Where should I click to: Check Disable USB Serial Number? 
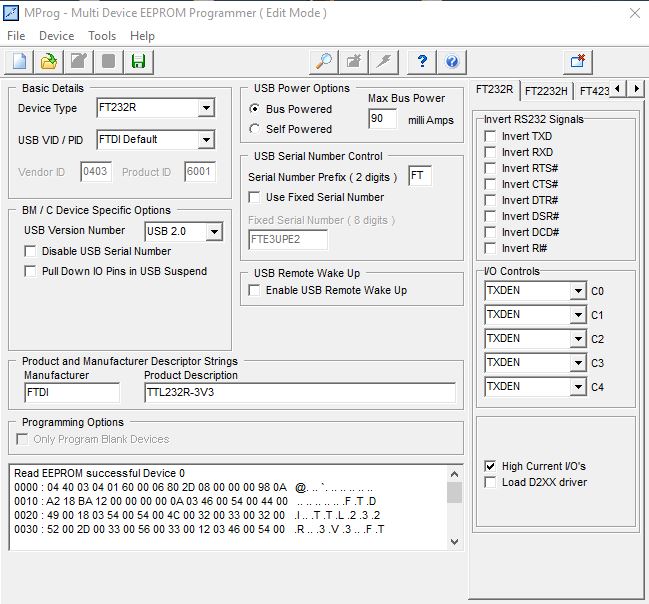[x=30, y=251]
